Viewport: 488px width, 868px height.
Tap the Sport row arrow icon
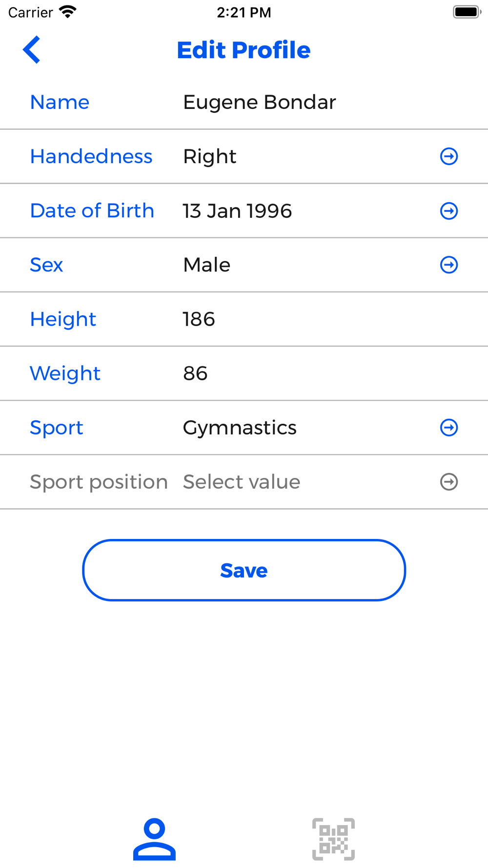[x=449, y=428]
